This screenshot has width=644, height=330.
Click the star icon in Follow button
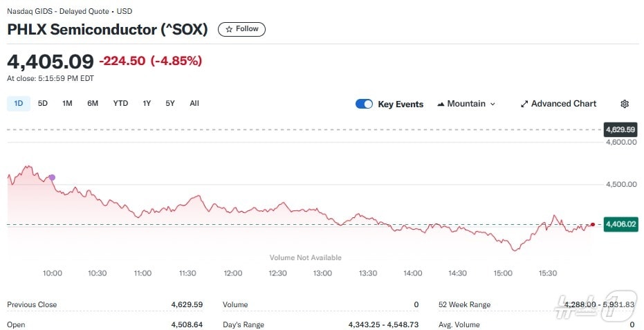pos(229,29)
